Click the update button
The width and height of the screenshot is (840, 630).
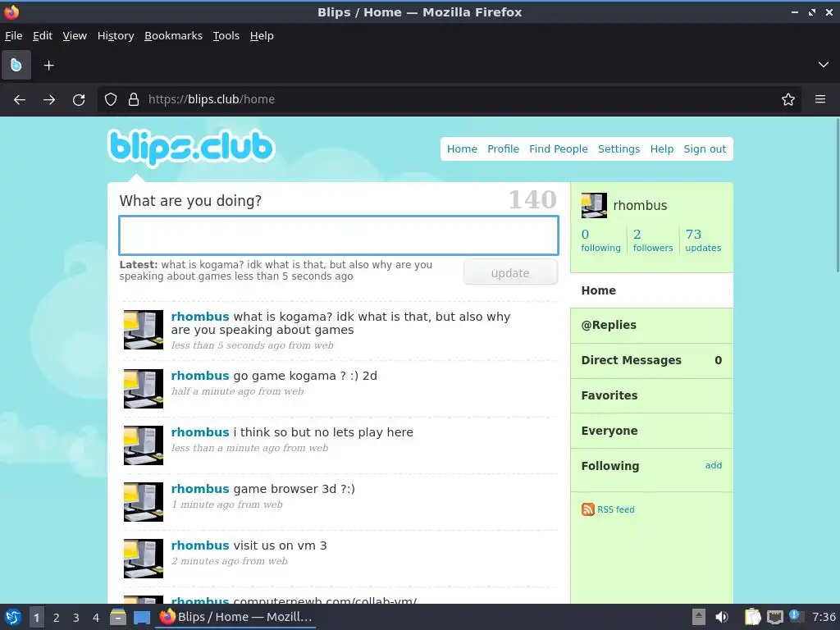(510, 272)
